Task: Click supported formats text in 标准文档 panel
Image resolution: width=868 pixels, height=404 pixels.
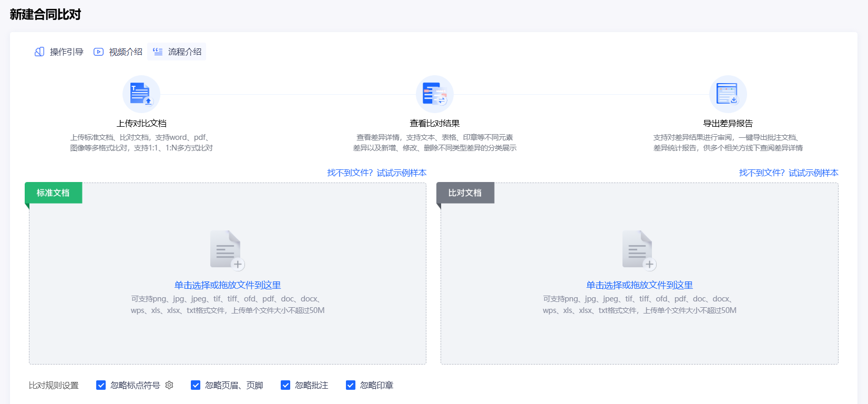Action: click(228, 305)
